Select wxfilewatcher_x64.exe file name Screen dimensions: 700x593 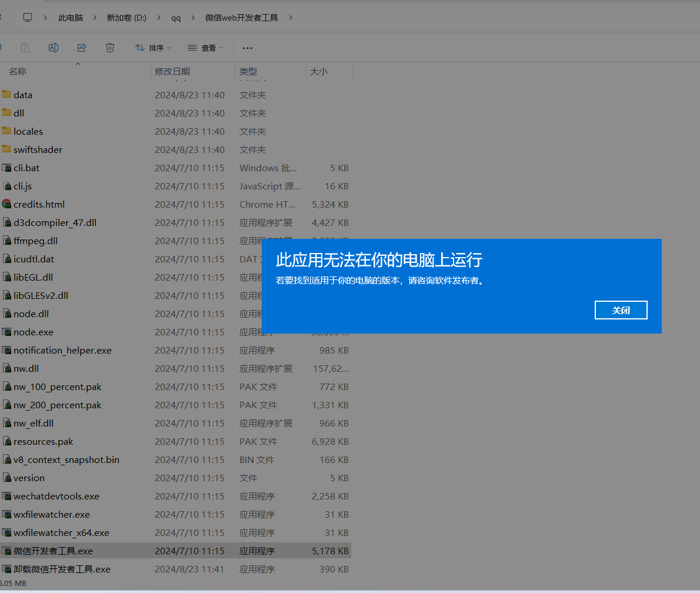pos(61,533)
